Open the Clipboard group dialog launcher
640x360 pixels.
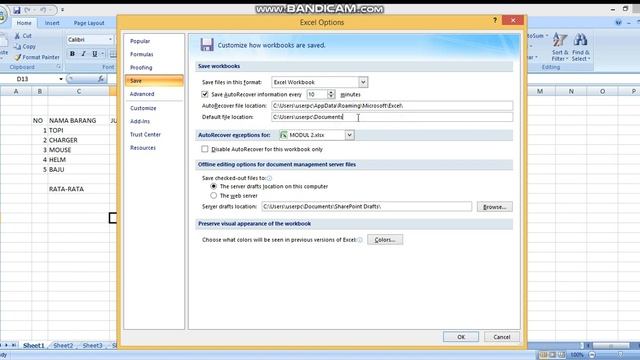coord(58,67)
